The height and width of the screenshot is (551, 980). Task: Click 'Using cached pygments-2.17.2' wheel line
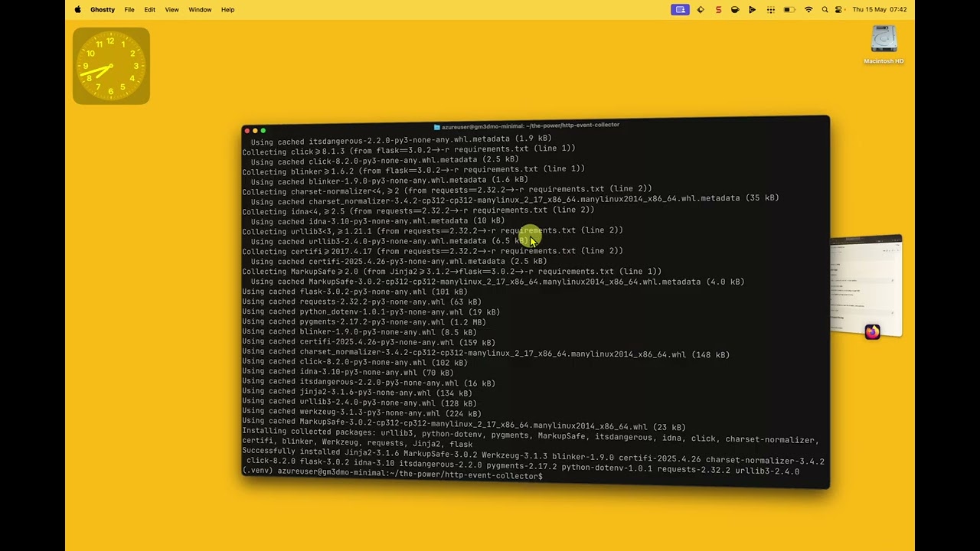click(x=364, y=321)
